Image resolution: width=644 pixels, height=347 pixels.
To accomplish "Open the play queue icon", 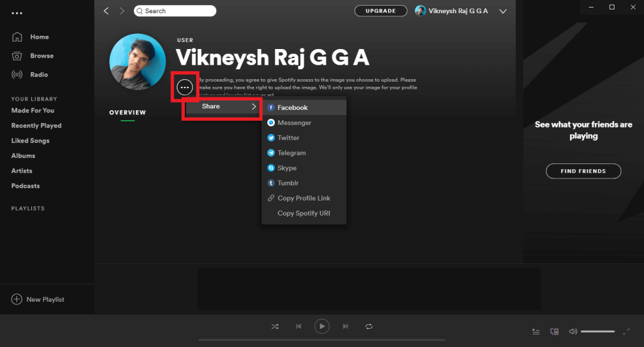I will click(x=536, y=331).
